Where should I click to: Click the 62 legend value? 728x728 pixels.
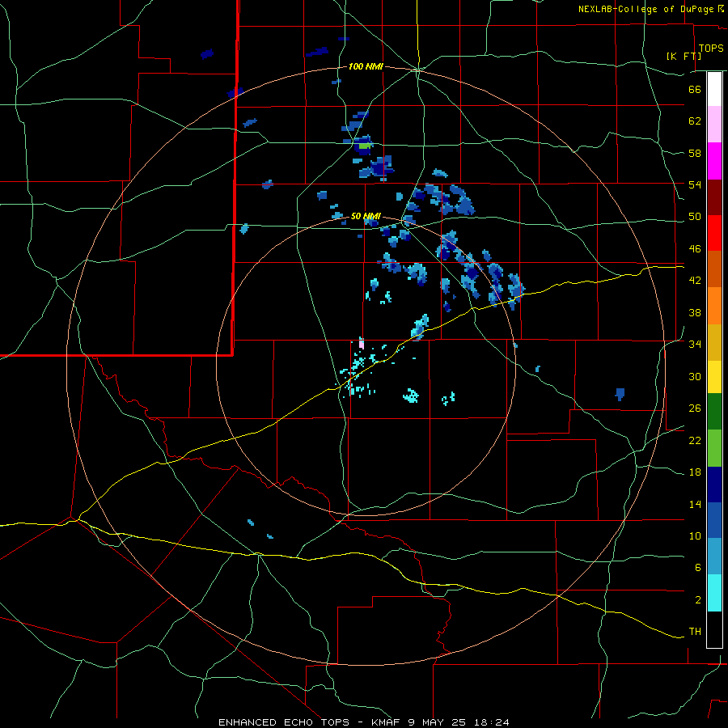click(695, 121)
